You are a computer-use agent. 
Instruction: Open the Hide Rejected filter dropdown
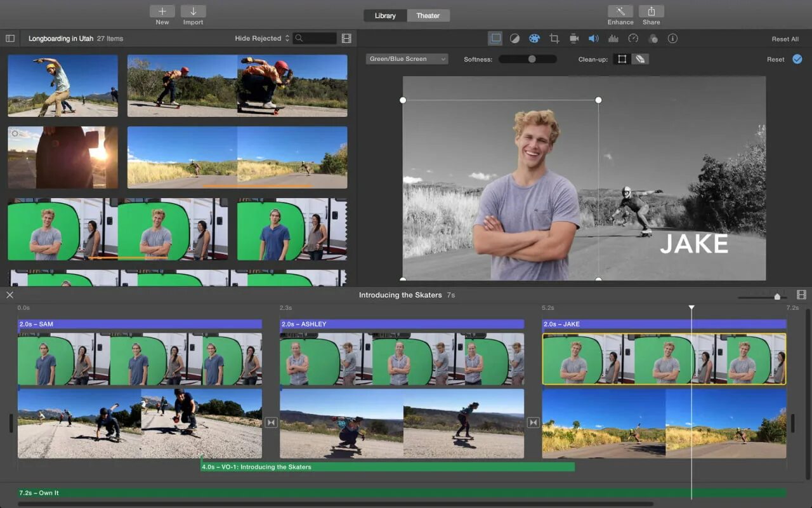262,38
